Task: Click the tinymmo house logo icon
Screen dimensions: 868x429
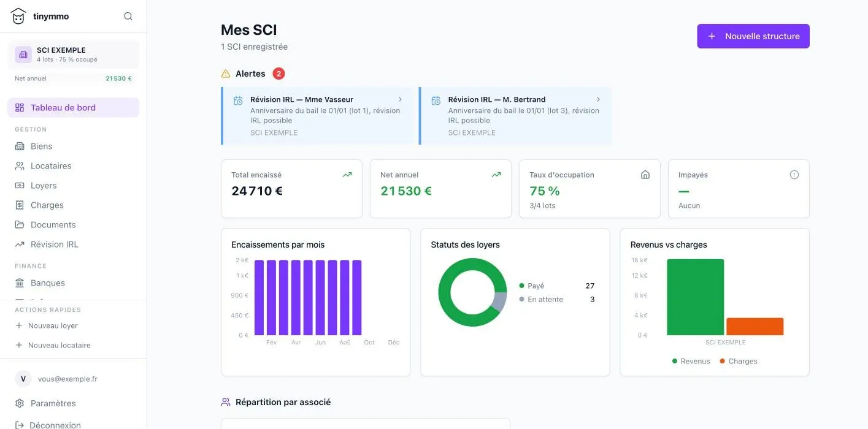Action: [18, 17]
